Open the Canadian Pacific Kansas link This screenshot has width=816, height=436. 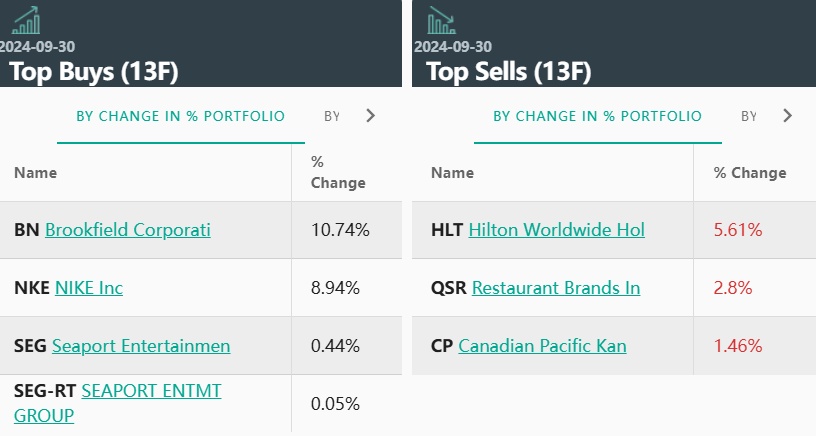[542, 346]
